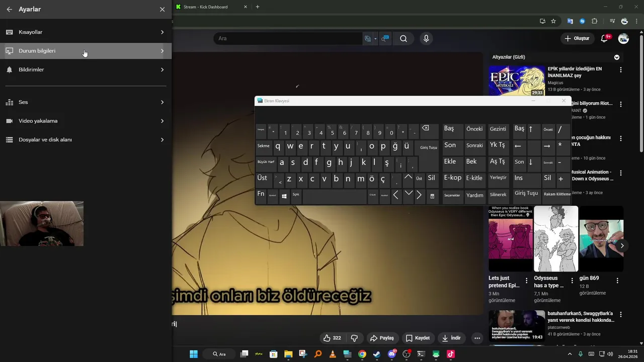Open Google Translate extension icon
644x362 pixels.
(570, 21)
